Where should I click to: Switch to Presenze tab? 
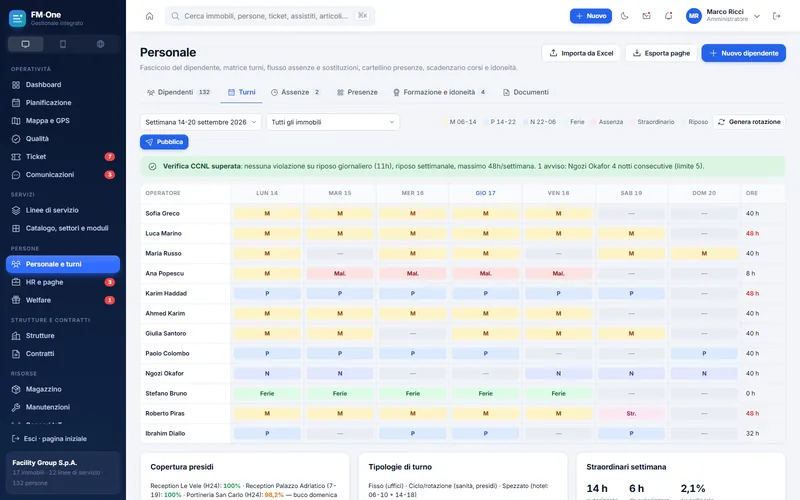coord(357,92)
